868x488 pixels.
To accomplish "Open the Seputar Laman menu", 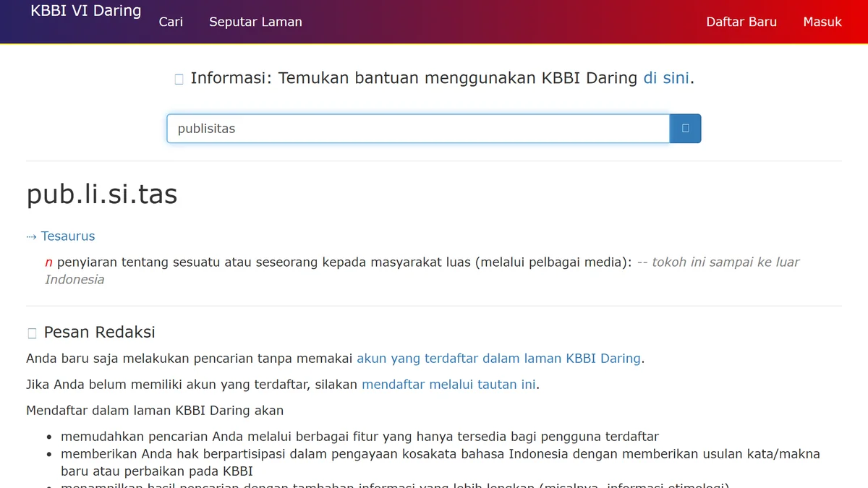I will pyautogui.click(x=255, y=22).
